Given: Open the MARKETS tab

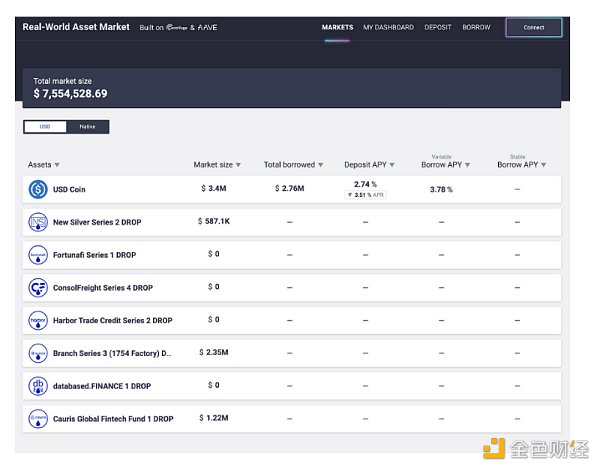Looking at the screenshot, I should point(337,28).
